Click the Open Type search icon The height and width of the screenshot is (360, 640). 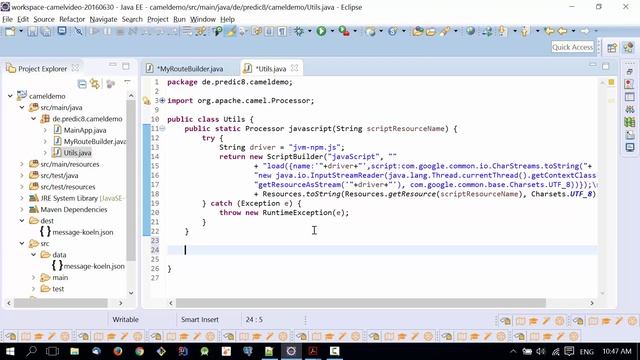(x=218, y=31)
